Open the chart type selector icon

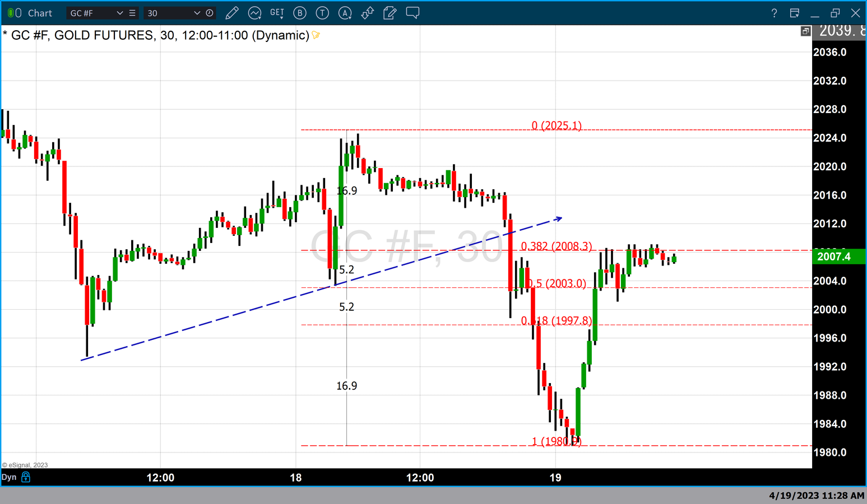254,13
